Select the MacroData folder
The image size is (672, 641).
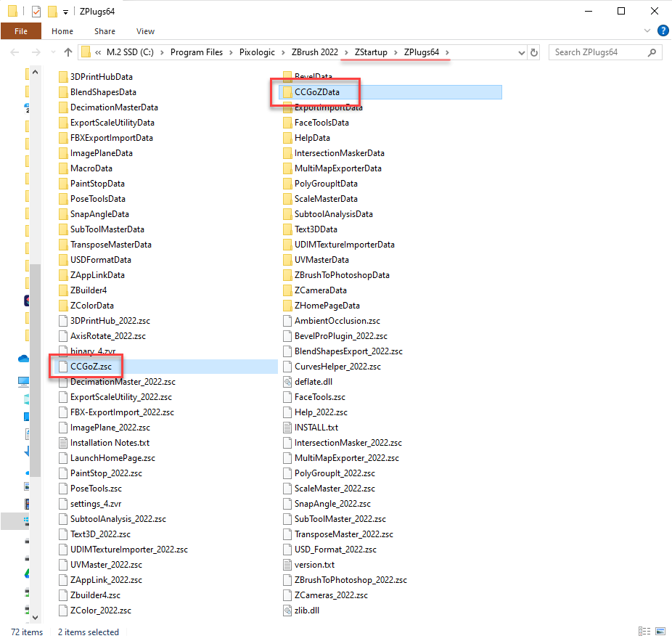(86, 168)
